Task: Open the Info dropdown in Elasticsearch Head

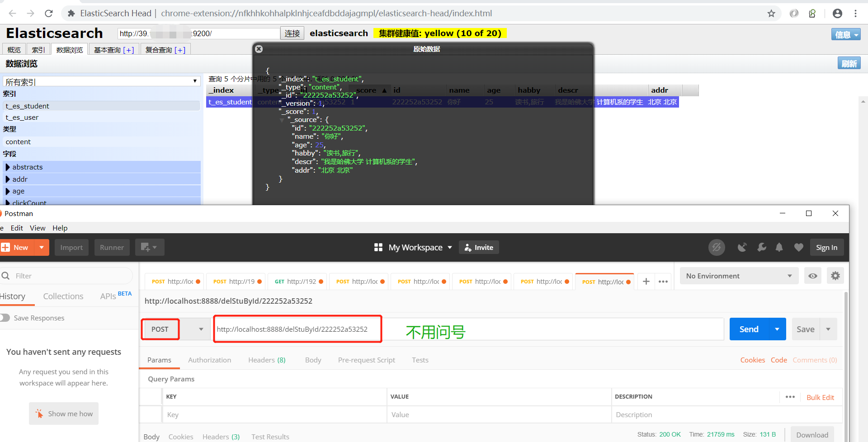Action: tap(845, 34)
